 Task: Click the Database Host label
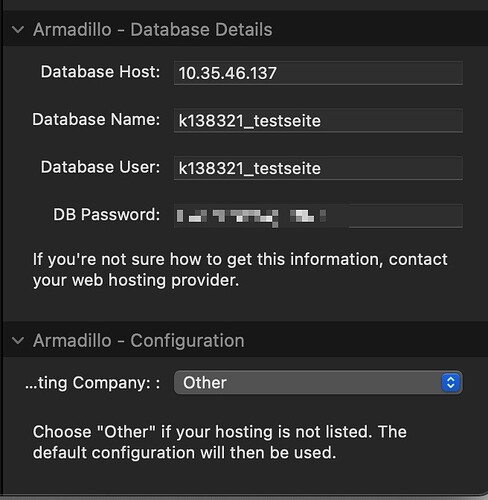pyautogui.click(x=100, y=72)
